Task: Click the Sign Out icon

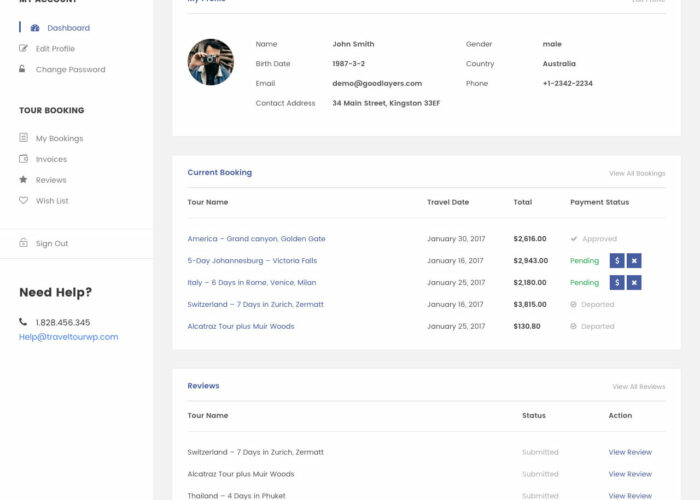Action: [24, 243]
